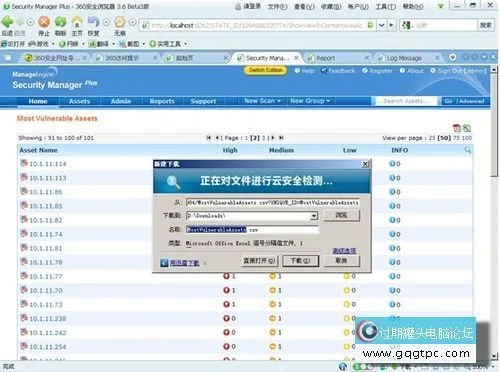Open the 实用工具 utilities toolbar item
The image size is (500, 372).
(x=168, y=44)
